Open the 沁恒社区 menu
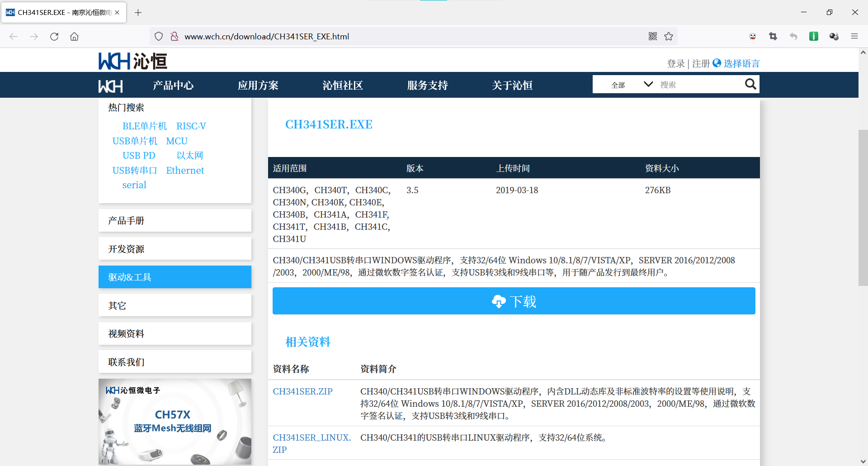The image size is (868, 466). pyautogui.click(x=343, y=85)
